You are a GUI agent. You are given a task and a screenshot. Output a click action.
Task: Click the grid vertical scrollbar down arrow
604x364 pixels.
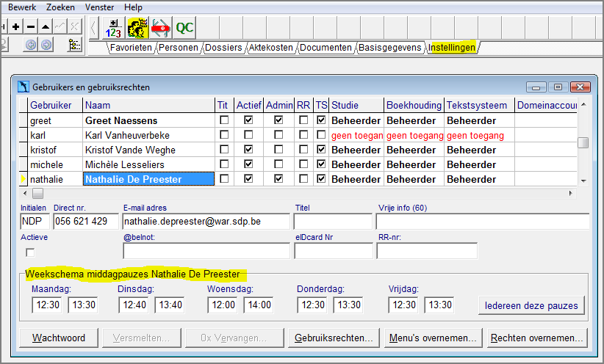[x=583, y=181]
